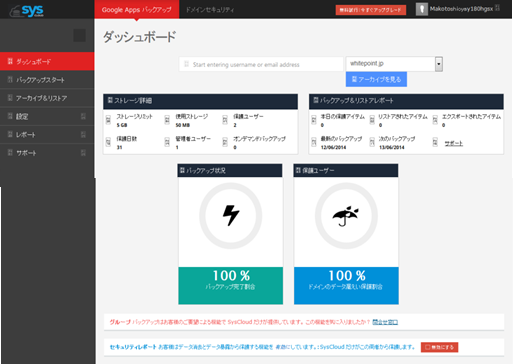Select ダッシュボード in the sidebar

pos(47,61)
